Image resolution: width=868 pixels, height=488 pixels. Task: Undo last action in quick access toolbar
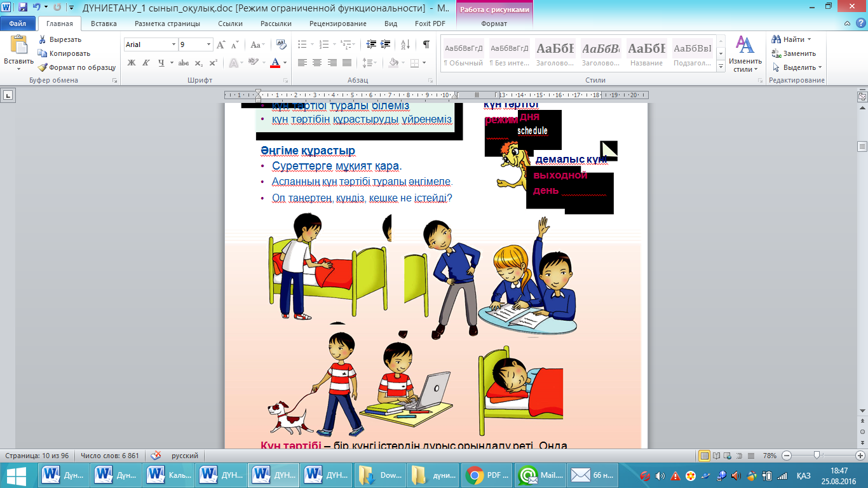(x=37, y=8)
